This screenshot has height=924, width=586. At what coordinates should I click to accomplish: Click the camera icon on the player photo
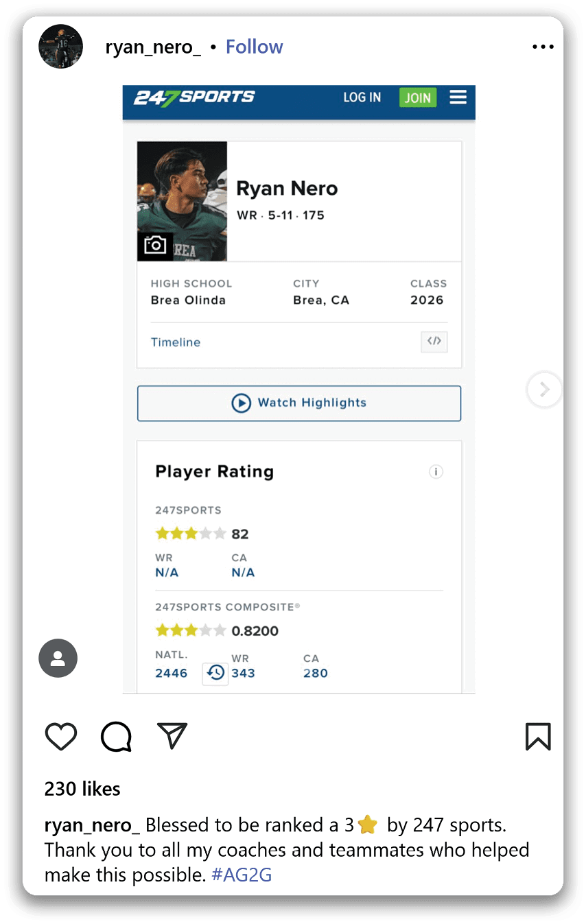[x=155, y=245]
